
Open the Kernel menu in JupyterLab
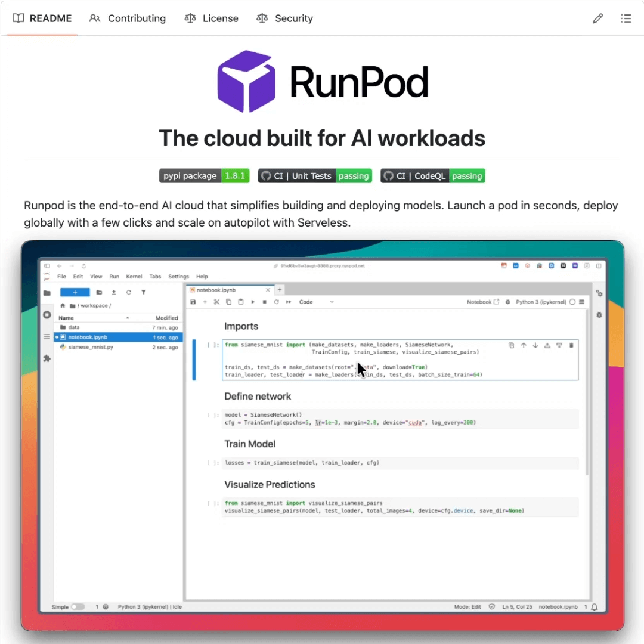[x=134, y=277]
